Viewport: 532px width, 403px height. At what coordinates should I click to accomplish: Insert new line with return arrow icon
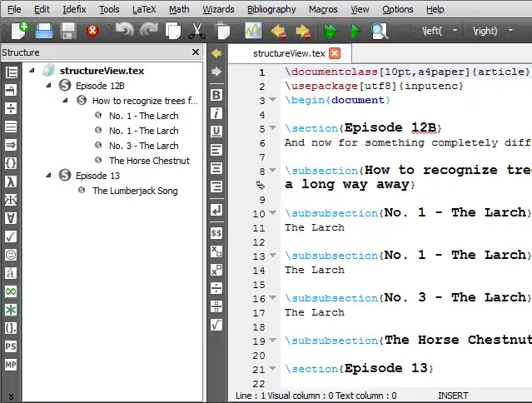[x=216, y=211]
